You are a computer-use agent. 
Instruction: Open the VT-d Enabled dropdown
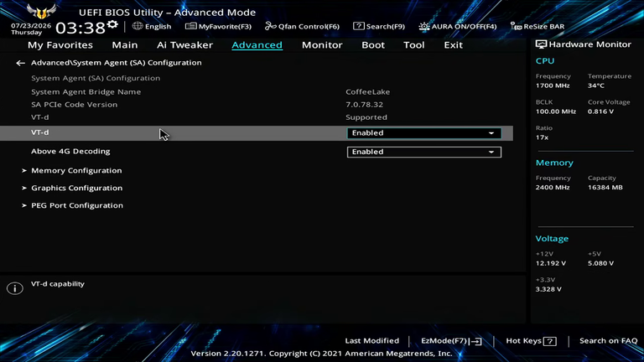tap(423, 133)
